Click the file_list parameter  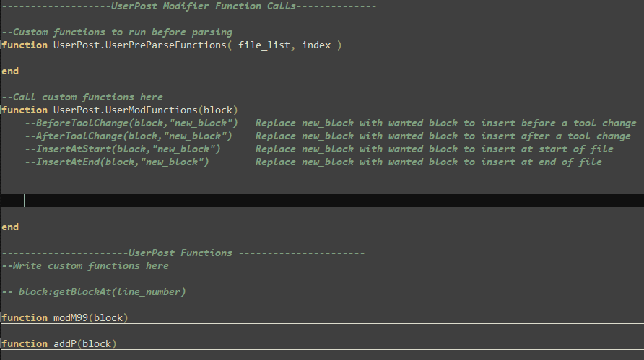(x=264, y=45)
